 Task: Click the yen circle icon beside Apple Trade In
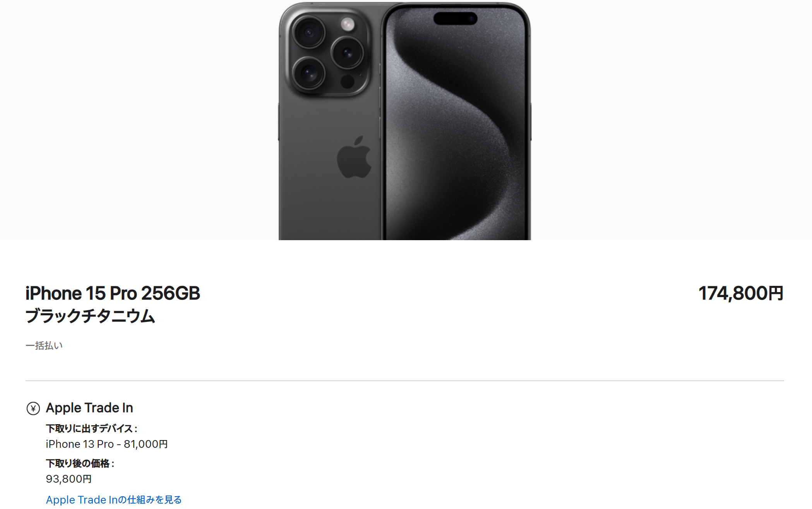click(x=33, y=408)
